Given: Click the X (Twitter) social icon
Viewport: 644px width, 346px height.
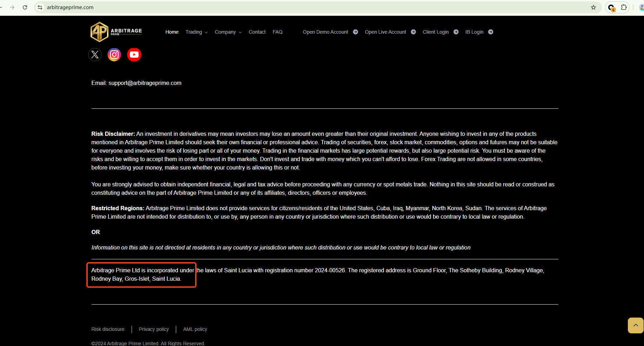Looking at the screenshot, I should 95,54.
